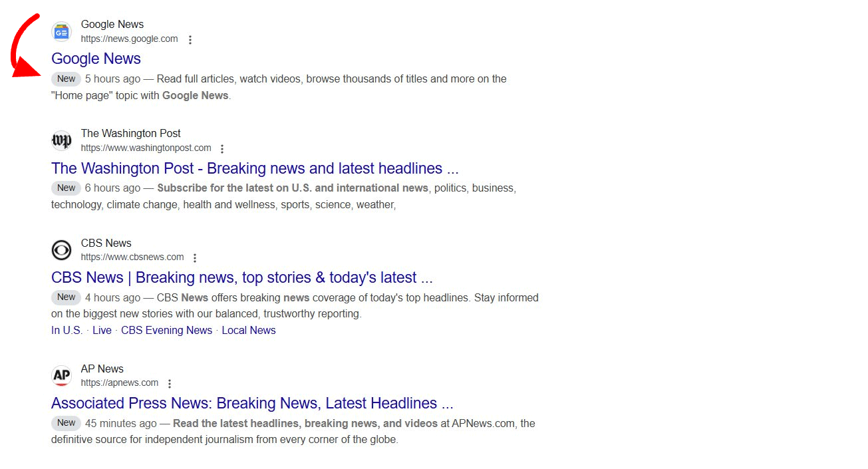Open the Google News search result
This screenshot has width=868, height=469.
coord(95,59)
